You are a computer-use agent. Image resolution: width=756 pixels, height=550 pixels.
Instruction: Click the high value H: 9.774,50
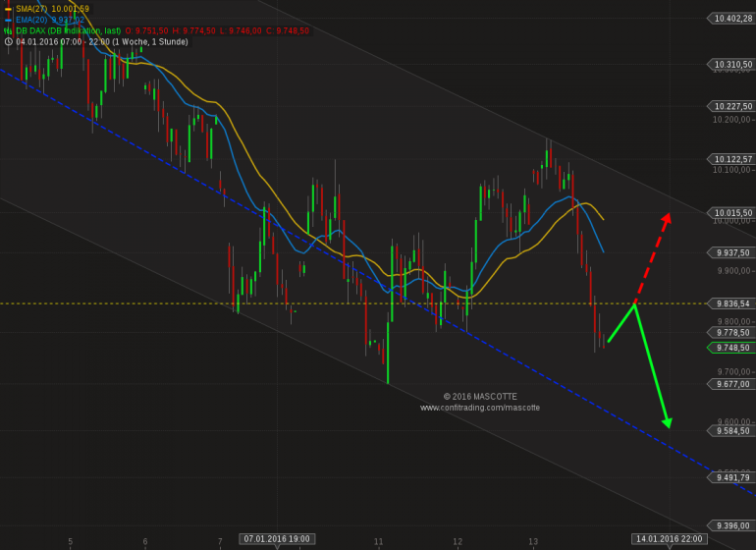coord(193,30)
